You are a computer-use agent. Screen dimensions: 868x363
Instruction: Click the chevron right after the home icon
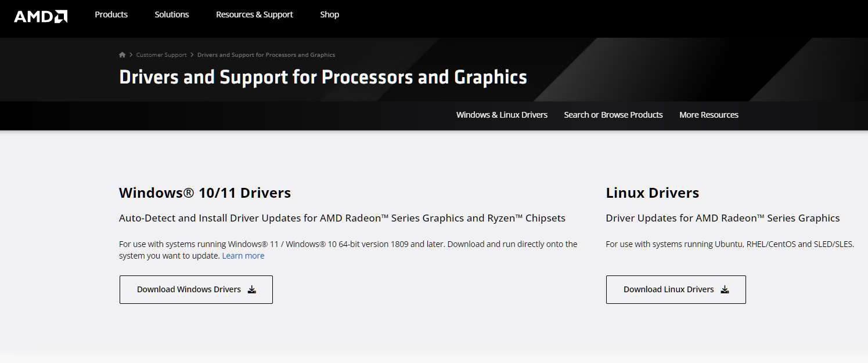click(131, 55)
